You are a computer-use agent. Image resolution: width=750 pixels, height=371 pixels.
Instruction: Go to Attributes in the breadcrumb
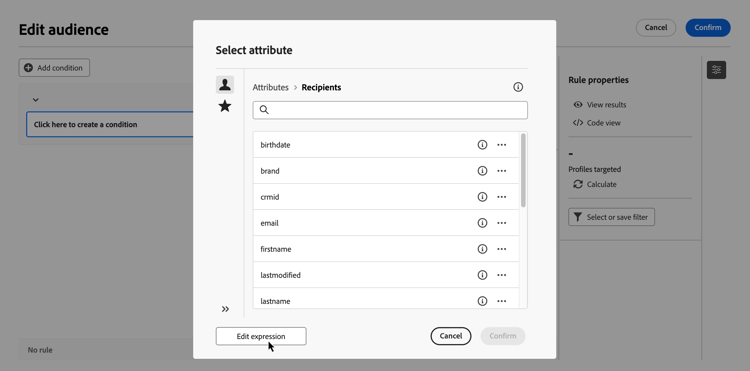click(x=270, y=87)
